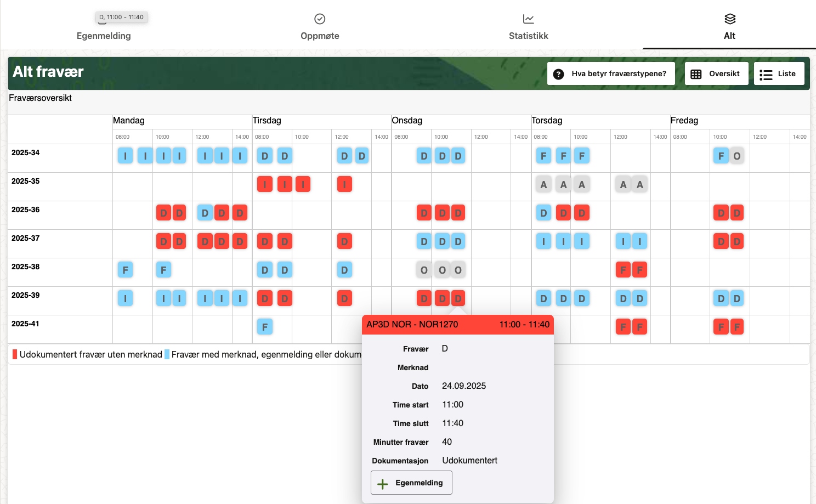The image size is (816, 504).
Task: Open first red I entry Tuesday week 2025-35
Action: pyautogui.click(x=265, y=184)
